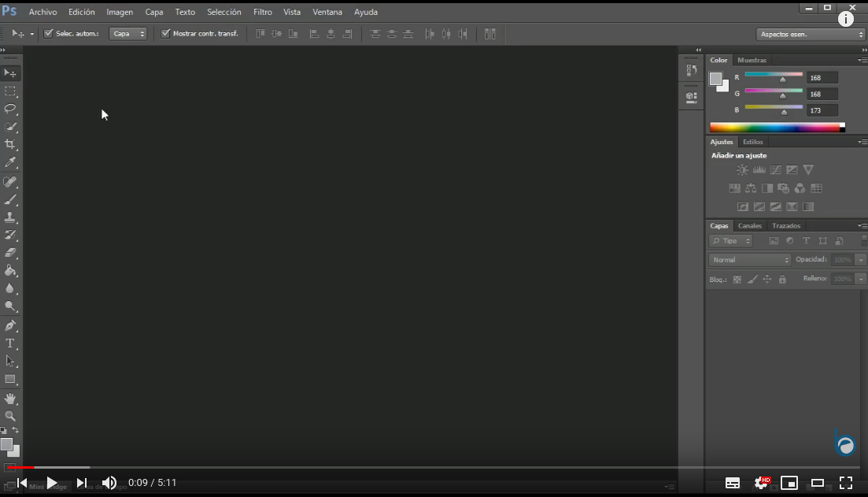Select the Horizontal Type tool
The width and height of the screenshot is (868, 497).
[10, 343]
